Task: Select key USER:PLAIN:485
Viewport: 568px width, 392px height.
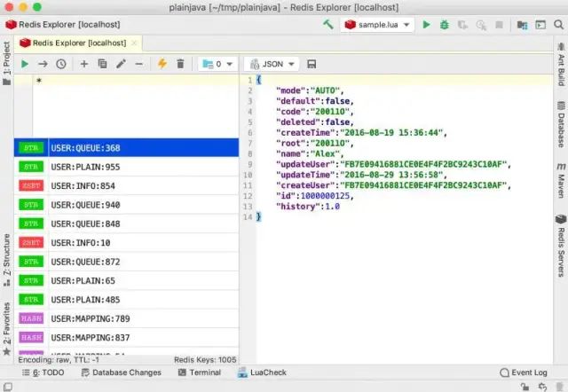Action: coord(126,300)
